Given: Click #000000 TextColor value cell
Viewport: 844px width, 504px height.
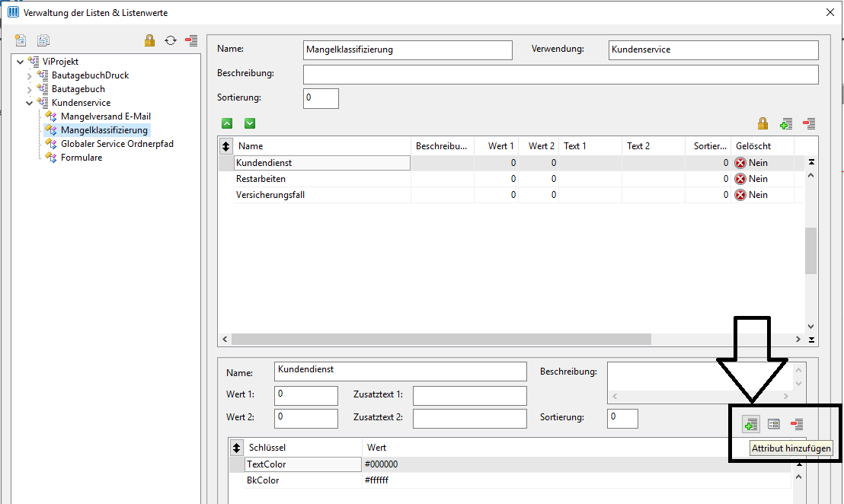Looking at the screenshot, I should pos(577,464).
